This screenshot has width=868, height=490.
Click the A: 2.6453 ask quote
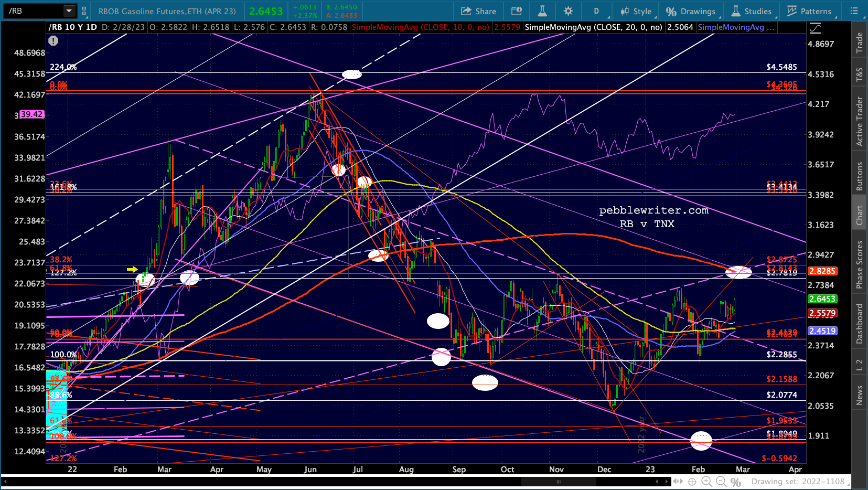tap(341, 15)
